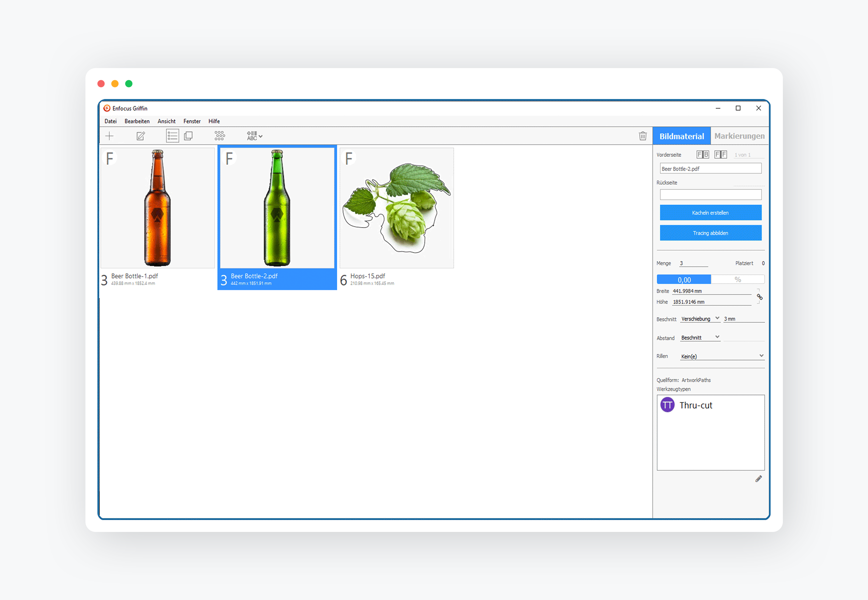Select the F|F front-front sides toggle
This screenshot has height=600, width=868.
pyautogui.click(x=720, y=155)
